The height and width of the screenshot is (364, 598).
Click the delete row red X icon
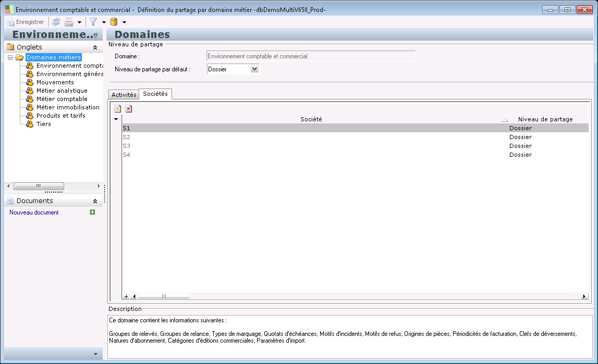click(x=129, y=109)
